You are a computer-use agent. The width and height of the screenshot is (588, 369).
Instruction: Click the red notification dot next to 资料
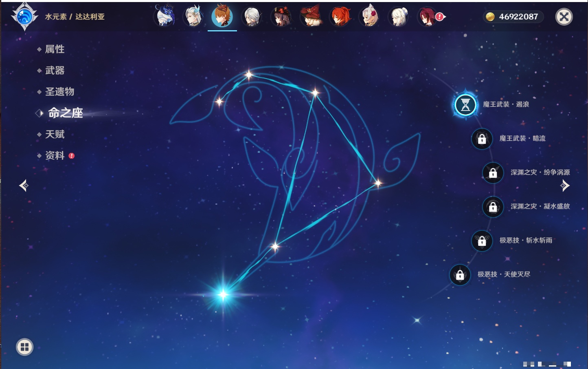click(x=72, y=156)
